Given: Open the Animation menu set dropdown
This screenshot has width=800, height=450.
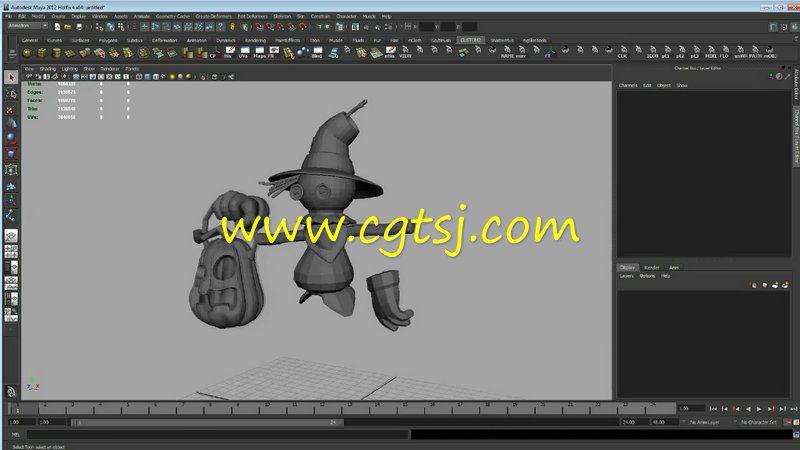Looking at the screenshot, I should tap(28, 26).
